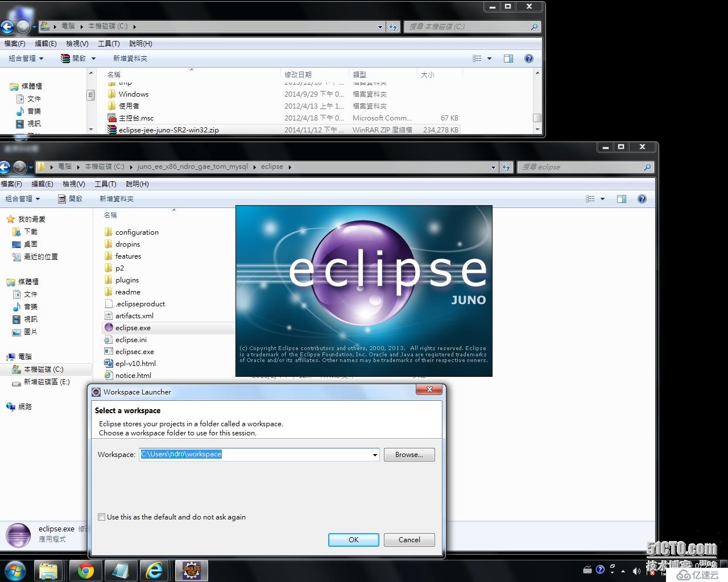Select the eclipse.ini file icon

coord(109,340)
